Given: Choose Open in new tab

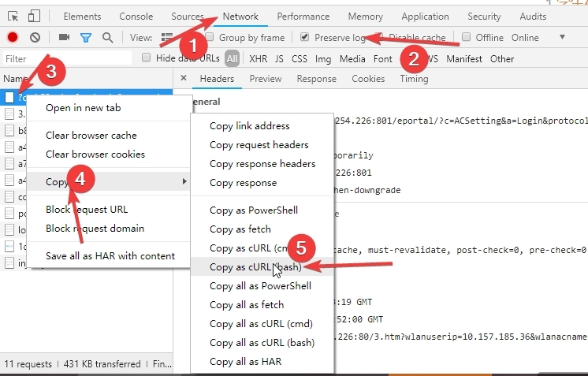Looking at the screenshot, I should pos(109,108).
